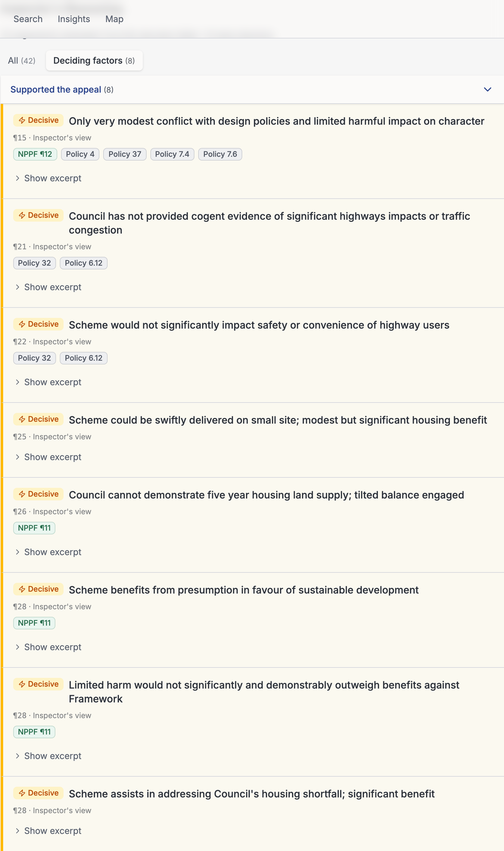Click the Decisive lightning icon on highways impacts factor
504x851 pixels.
[22, 215]
